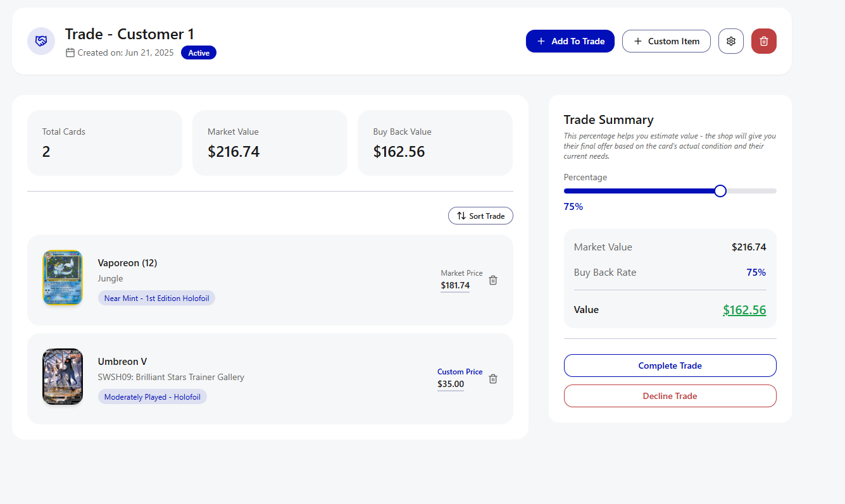Click the green $162.56 Value link
This screenshot has height=504, width=845.
click(x=744, y=310)
